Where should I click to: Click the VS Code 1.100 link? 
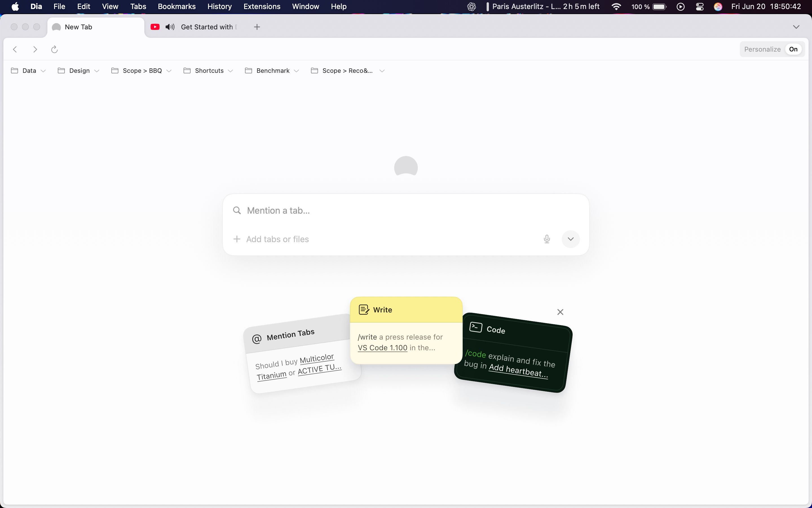pyautogui.click(x=383, y=348)
